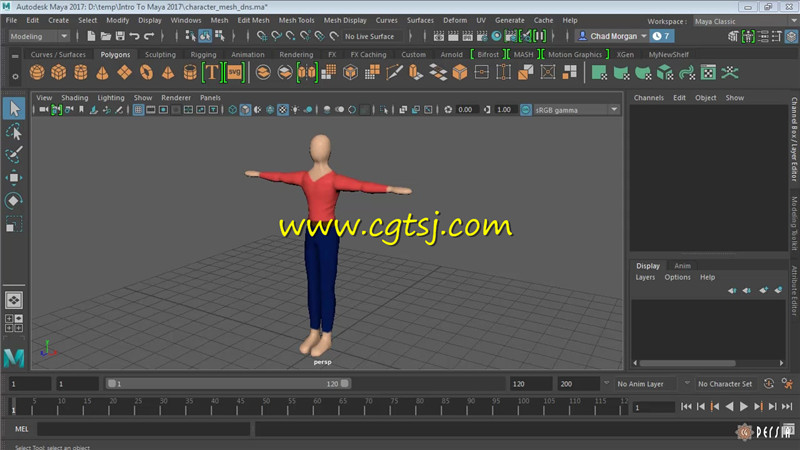Viewport: 800px width, 450px height.
Task: Click the Multi-Cut knife shelf icon
Action: pos(394,72)
